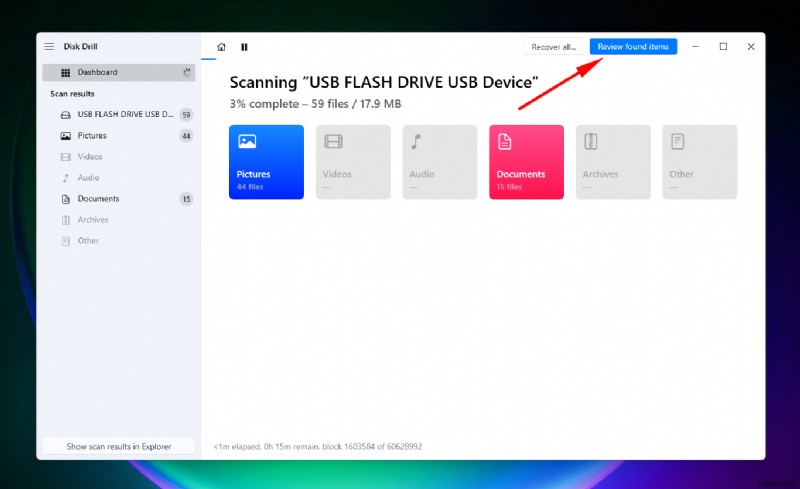This screenshot has width=800, height=489.
Task: Select Videos in the scan results list
Action: [118, 157]
